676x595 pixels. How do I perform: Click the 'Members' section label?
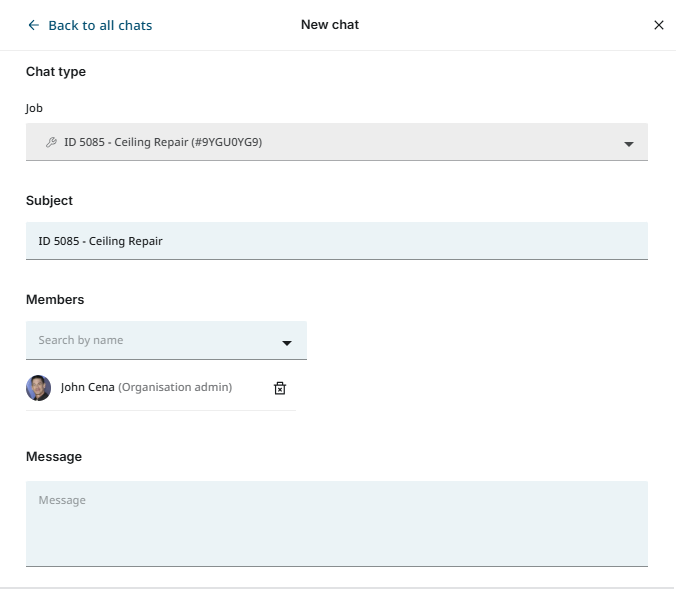55,300
